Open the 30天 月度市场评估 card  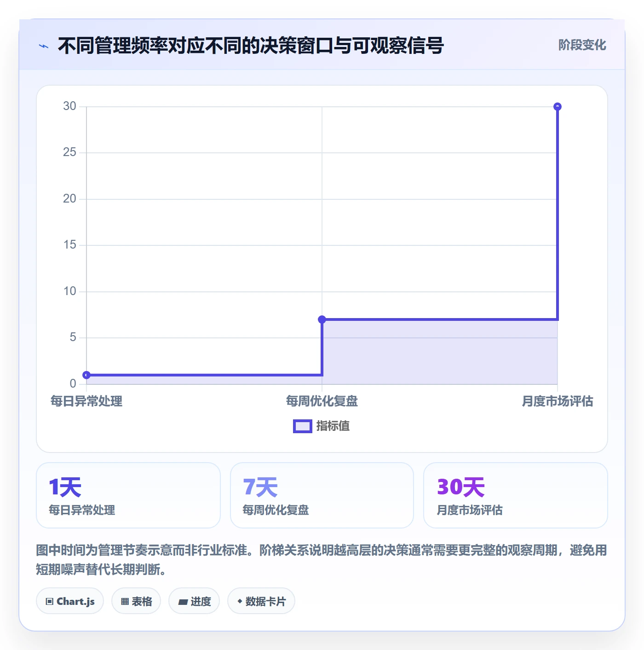coord(516,495)
